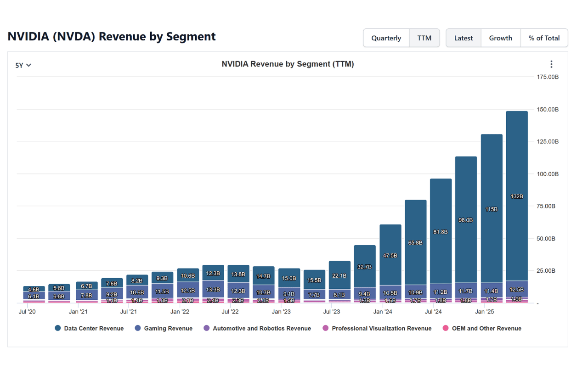Switch to Quarterly view
This screenshot has width=588, height=392.
386,38
